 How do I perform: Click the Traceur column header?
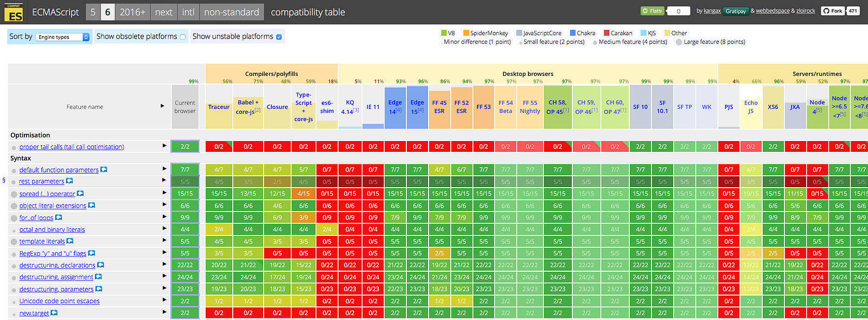pos(219,107)
